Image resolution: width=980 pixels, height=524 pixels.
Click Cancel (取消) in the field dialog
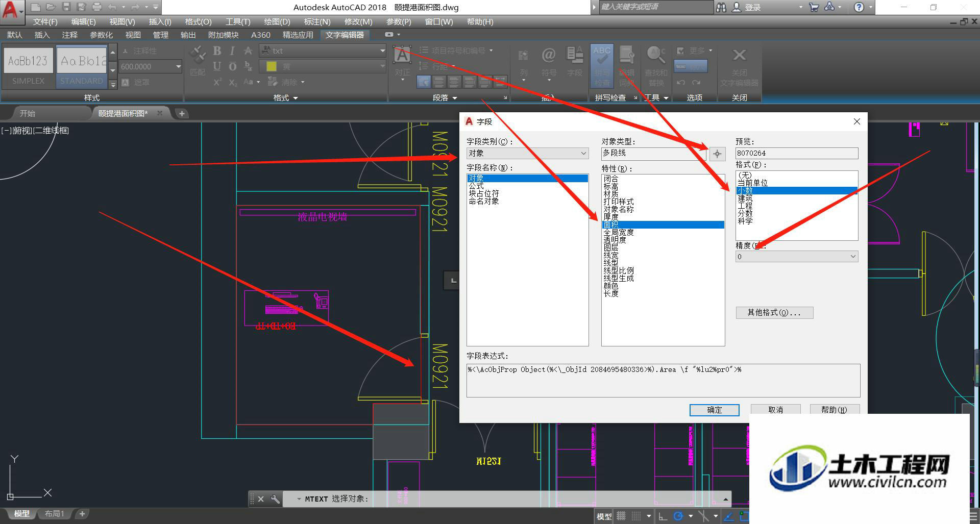[775, 410]
